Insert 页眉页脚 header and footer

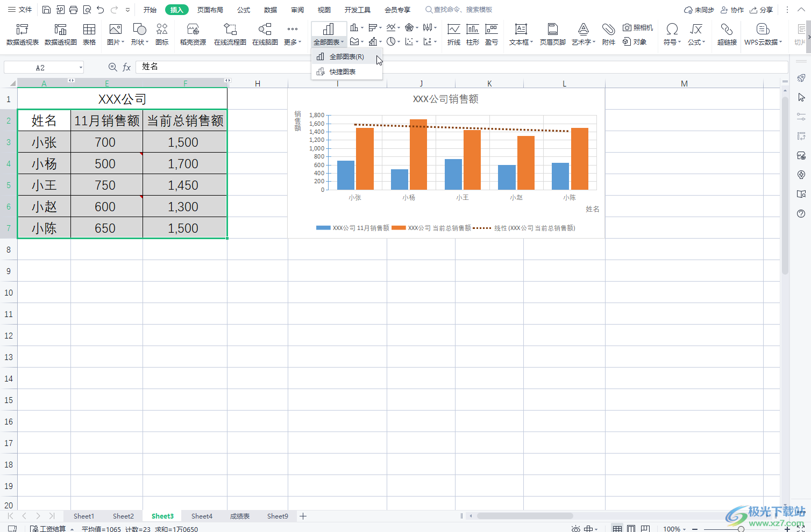553,34
